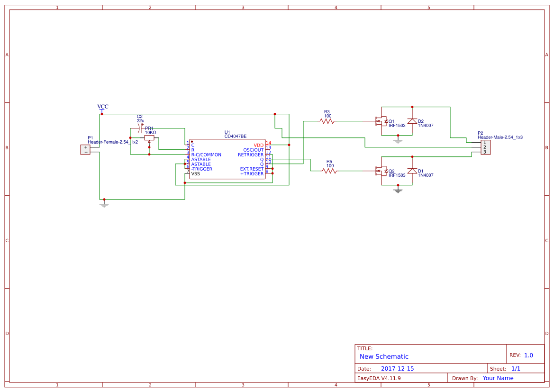
Task: Select connector P1 Header-Female-2.54_1x2
Action: pos(85,148)
